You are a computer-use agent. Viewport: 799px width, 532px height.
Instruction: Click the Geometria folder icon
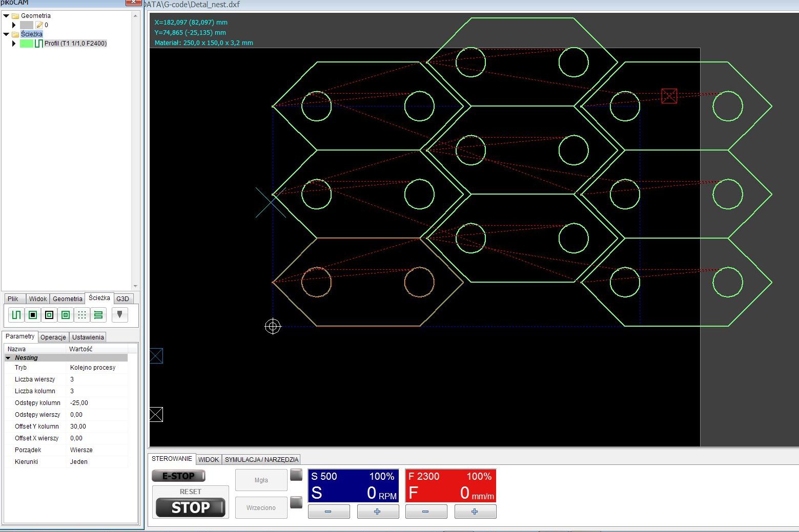(x=15, y=16)
